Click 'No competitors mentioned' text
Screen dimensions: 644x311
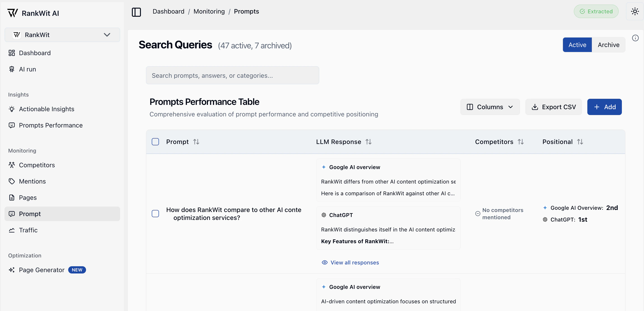(x=502, y=213)
